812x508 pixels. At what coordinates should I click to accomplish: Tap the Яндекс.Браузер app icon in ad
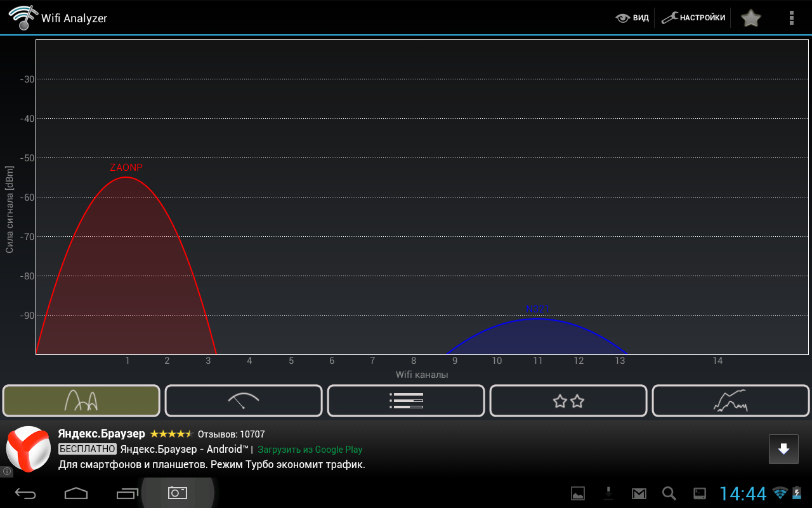29,448
